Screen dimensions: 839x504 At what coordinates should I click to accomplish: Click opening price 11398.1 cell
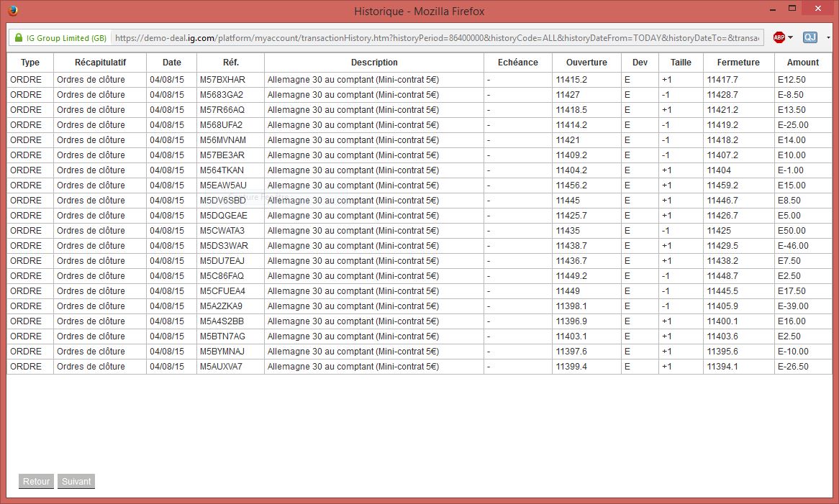point(586,306)
